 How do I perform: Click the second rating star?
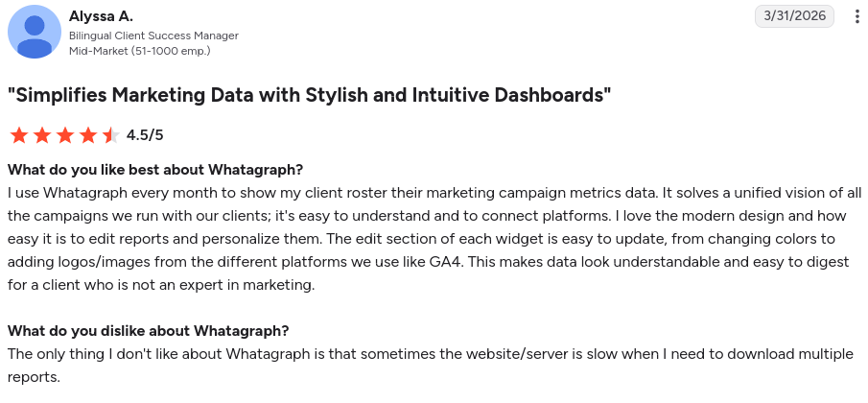[42, 135]
